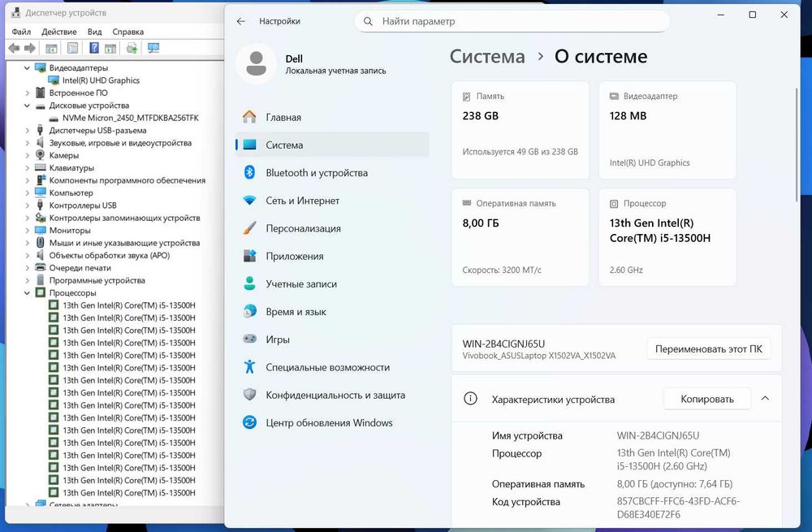
Task: Expand the Встроенное ПО tree node
Action: [27, 93]
